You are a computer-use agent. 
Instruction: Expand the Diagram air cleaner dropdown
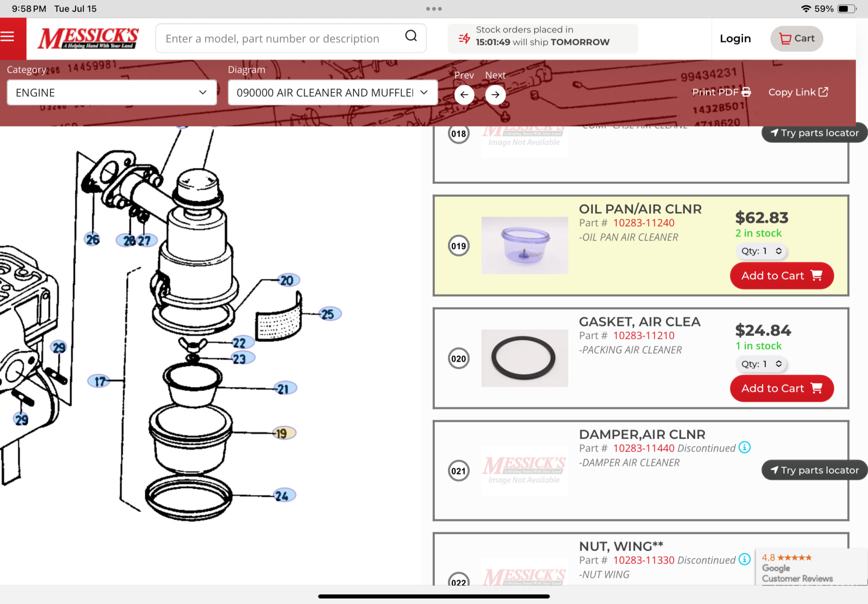click(x=333, y=92)
